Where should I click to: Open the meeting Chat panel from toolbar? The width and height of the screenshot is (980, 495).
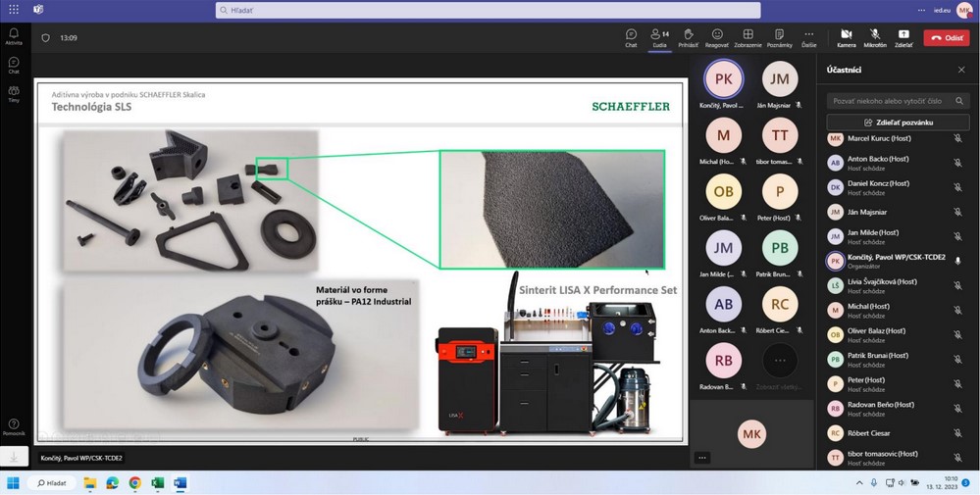click(x=631, y=37)
